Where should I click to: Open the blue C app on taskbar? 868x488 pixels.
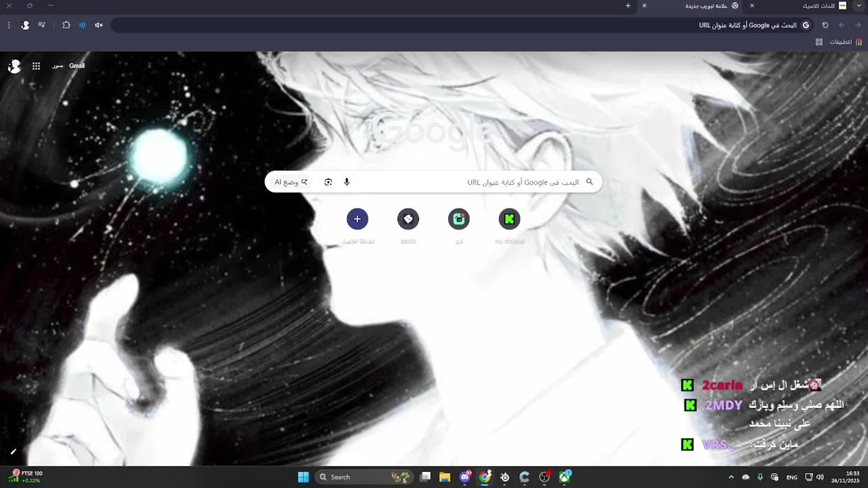pyautogui.click(x=524, y=477)
